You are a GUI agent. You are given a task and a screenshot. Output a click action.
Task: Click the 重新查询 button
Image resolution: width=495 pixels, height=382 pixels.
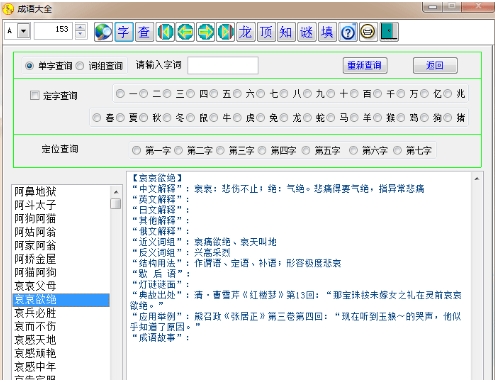365,65
